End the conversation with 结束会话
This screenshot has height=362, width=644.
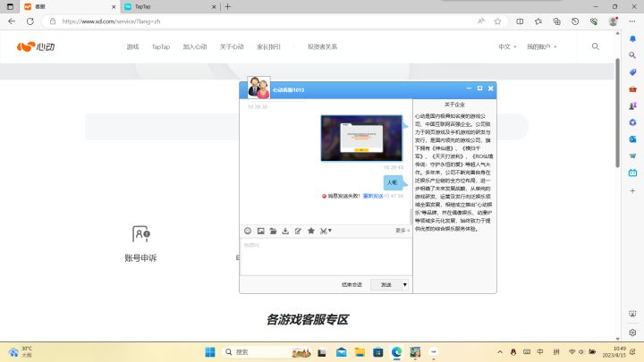pyautogui.click(x=352, y=284)
